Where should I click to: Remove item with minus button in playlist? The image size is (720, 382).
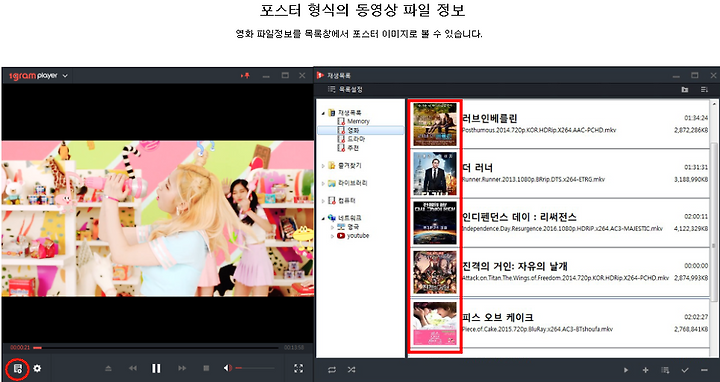pyautogui.click(x=704, y=370)
